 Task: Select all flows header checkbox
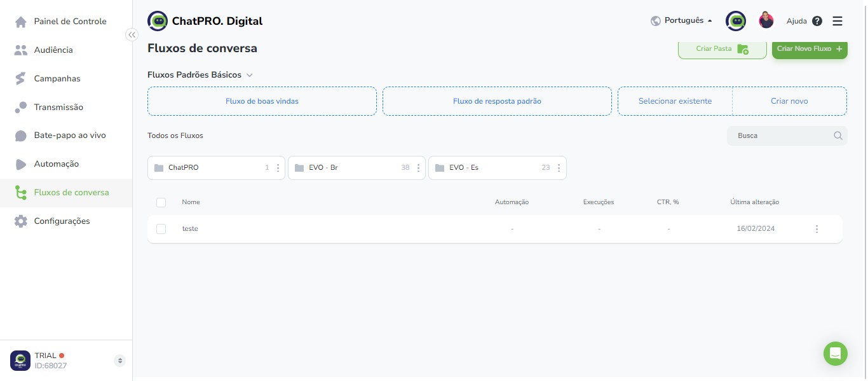[161, 202]
